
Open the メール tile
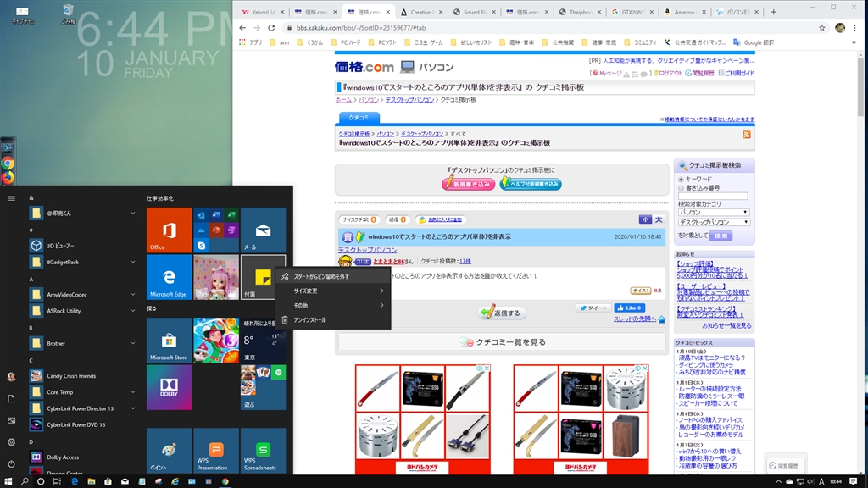click(x=263, y=230)
